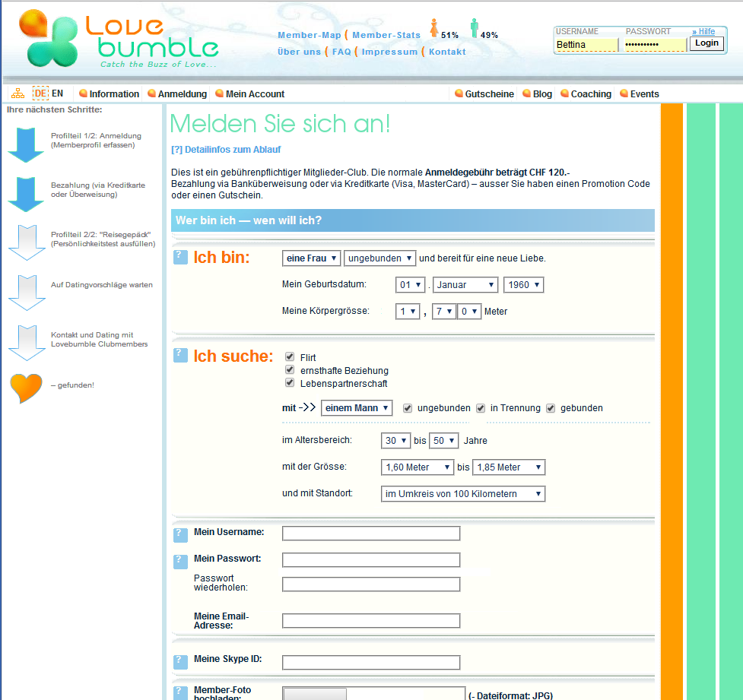
Task: Expand the Januar birth month dropdown
Action: [x=466, y=285]
